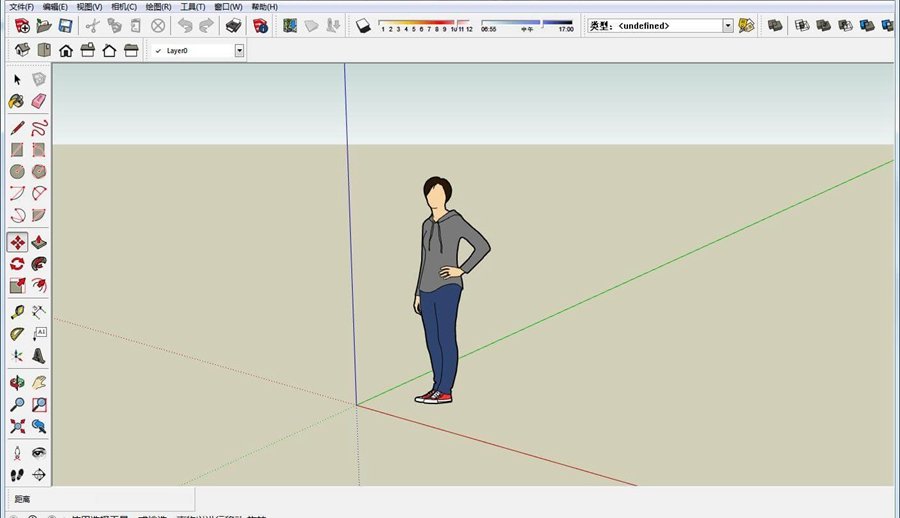This screenshot has width=900, height=518.
Task: Choose the Position Camera tool
Action: pos(17,453)
